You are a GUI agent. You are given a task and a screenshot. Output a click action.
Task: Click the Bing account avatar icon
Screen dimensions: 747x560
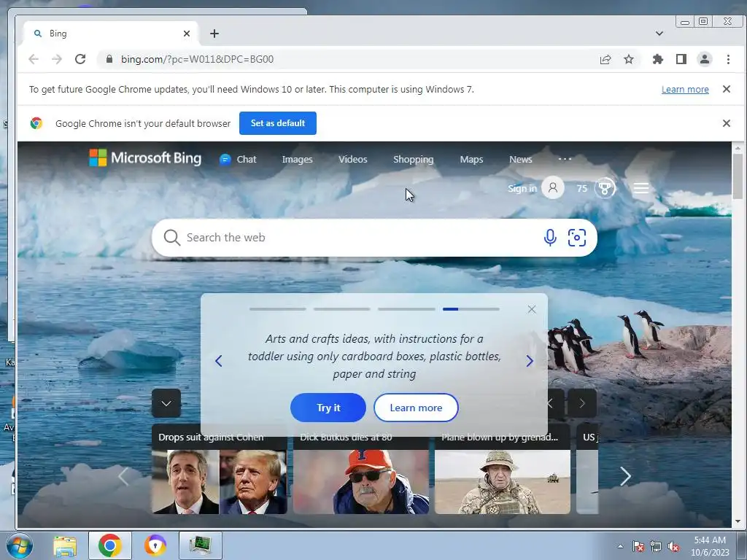[553, 188]
